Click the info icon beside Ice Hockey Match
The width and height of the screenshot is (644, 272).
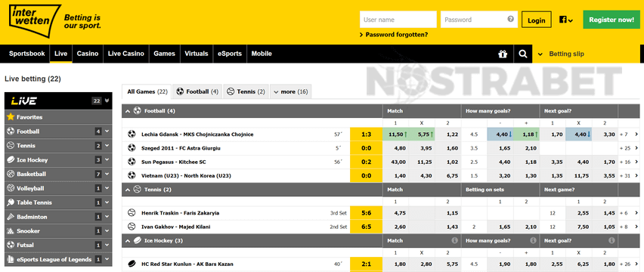tap(455, 241)
